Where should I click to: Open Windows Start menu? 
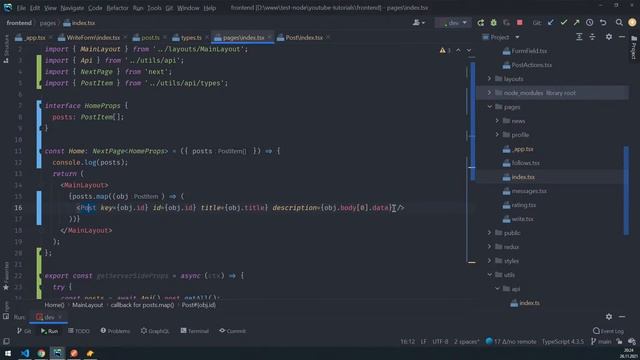pos(8,353)
